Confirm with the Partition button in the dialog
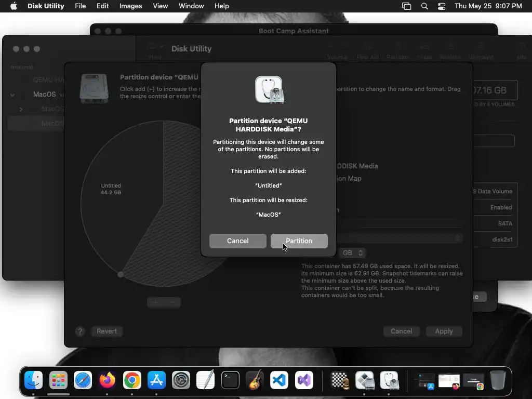This screenshot has width=532, height=399. [x=299, y=241]
